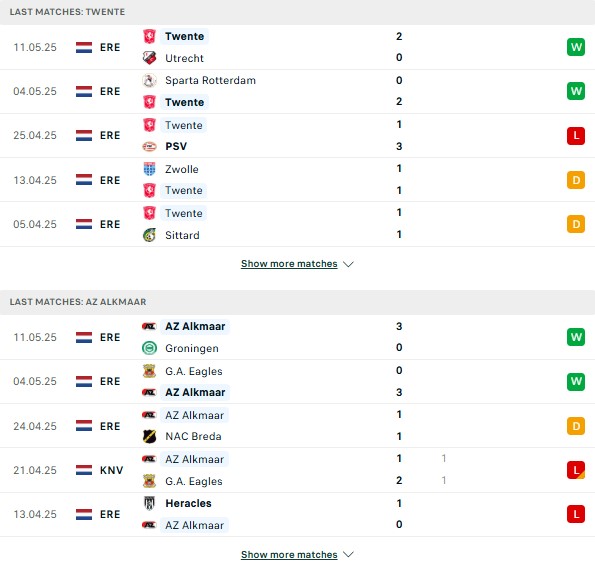
Task: Click green W badge for AZ Alkmaar vs Groningen
Action: 576,337
